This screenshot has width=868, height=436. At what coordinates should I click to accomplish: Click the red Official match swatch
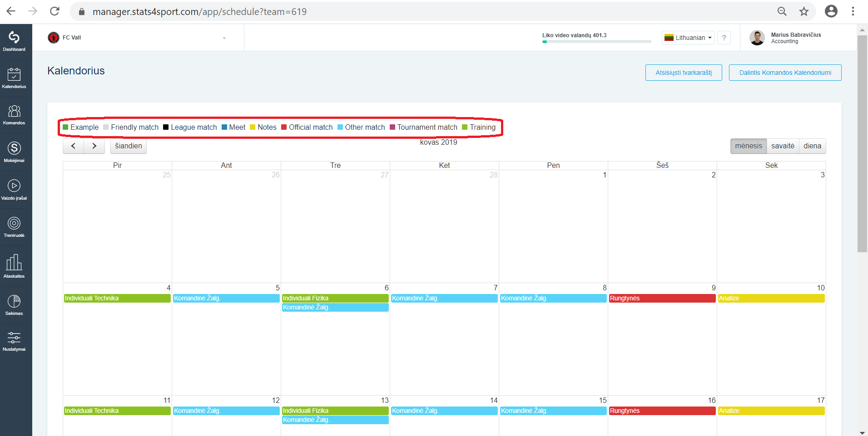(x=284, y=127)
